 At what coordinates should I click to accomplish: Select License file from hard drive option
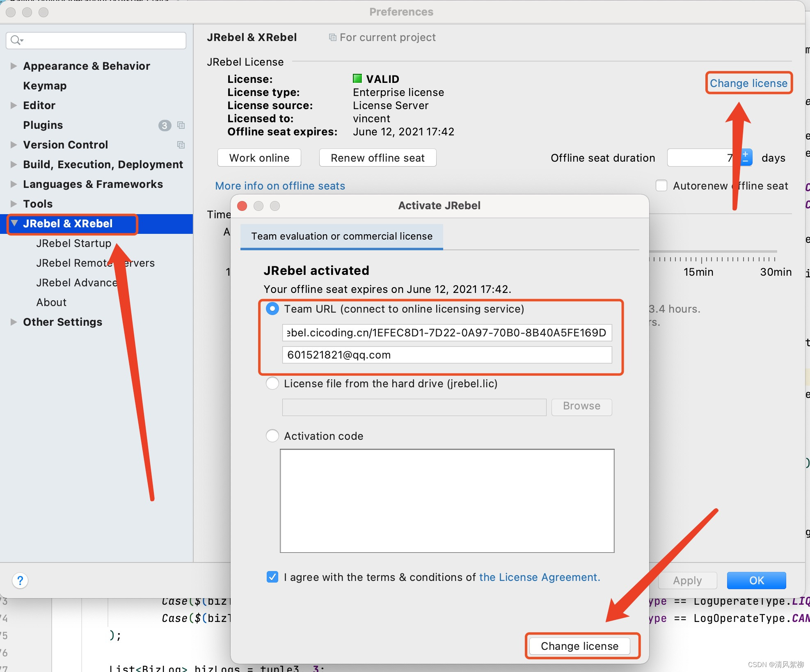click(272, 383)
